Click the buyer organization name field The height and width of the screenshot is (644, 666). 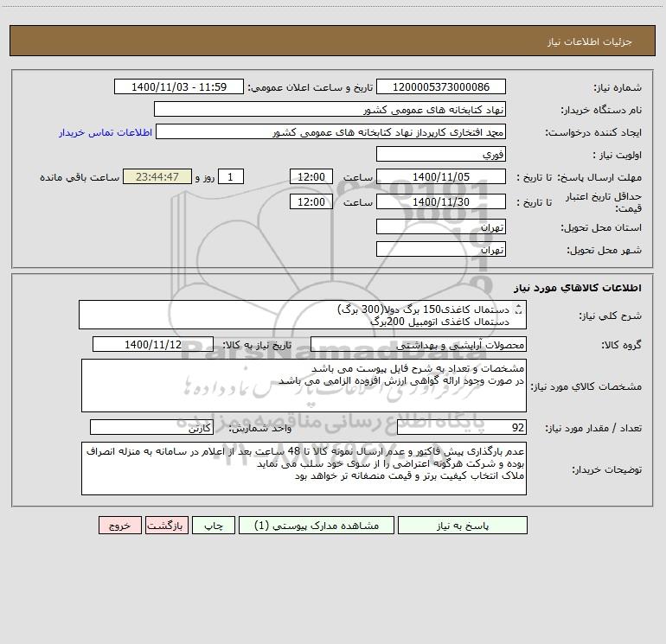[x=330, y=109]
